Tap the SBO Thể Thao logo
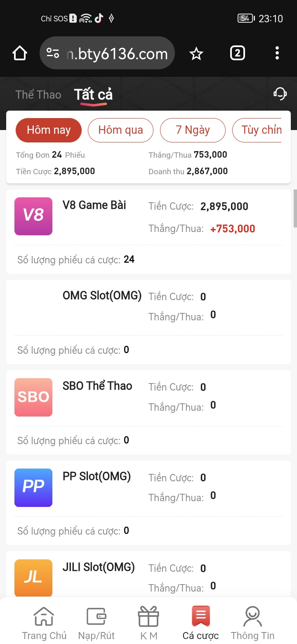Screen dimensions: 297x644 33,397
